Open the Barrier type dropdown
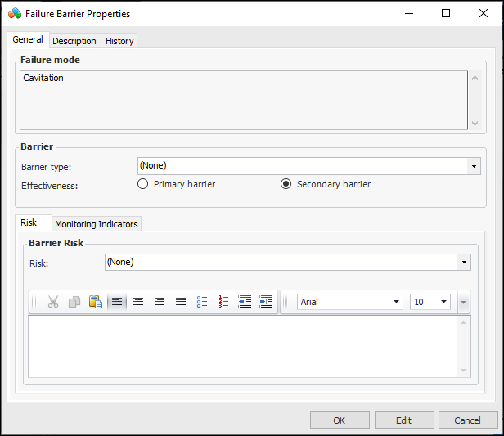This screenshot has width=504, height=436. tap(474, 166)
